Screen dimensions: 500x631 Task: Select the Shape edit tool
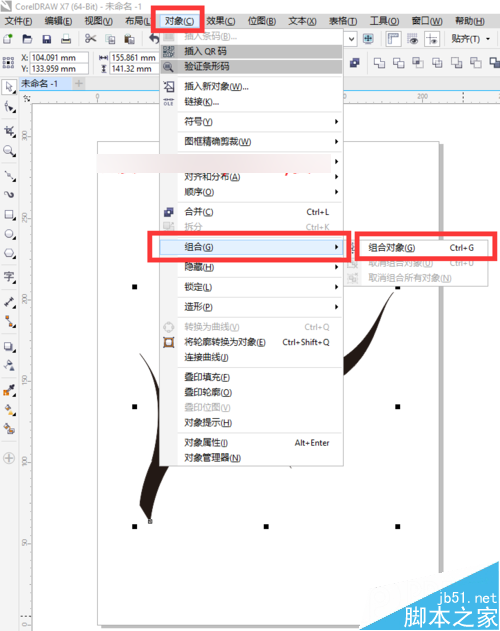[x=9, y=107]
